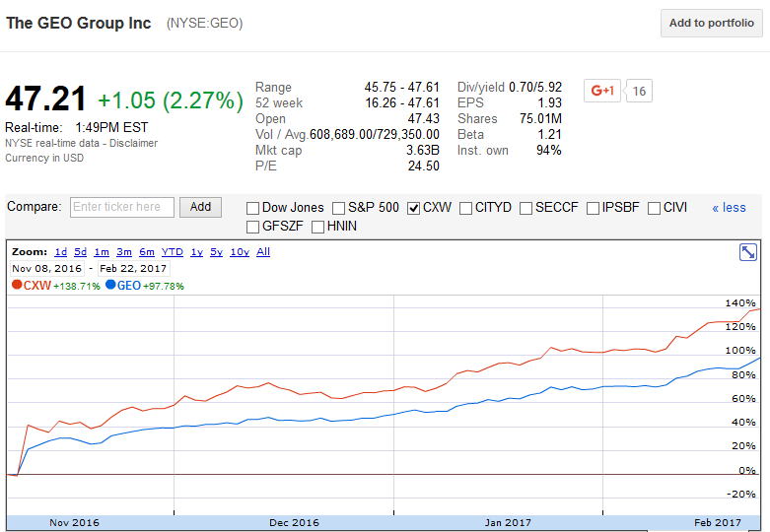
Task: Open the Disclaimer link
Action: [133, 143]
